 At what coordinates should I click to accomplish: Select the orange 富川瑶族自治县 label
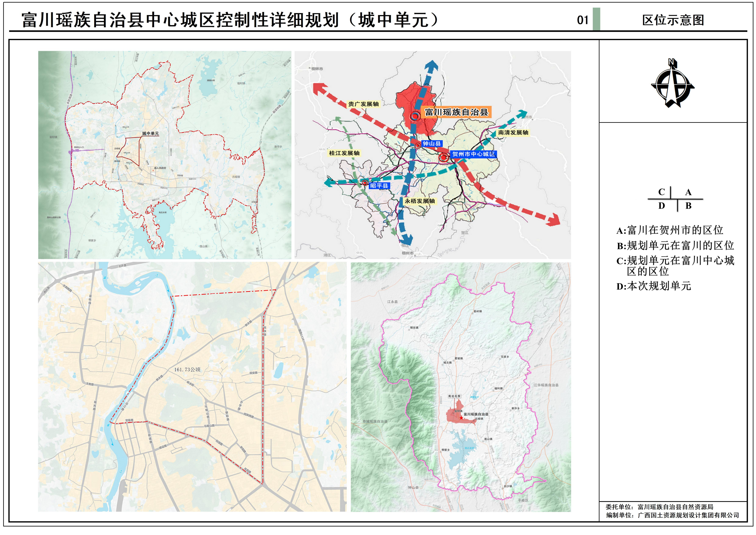(456, 112)
